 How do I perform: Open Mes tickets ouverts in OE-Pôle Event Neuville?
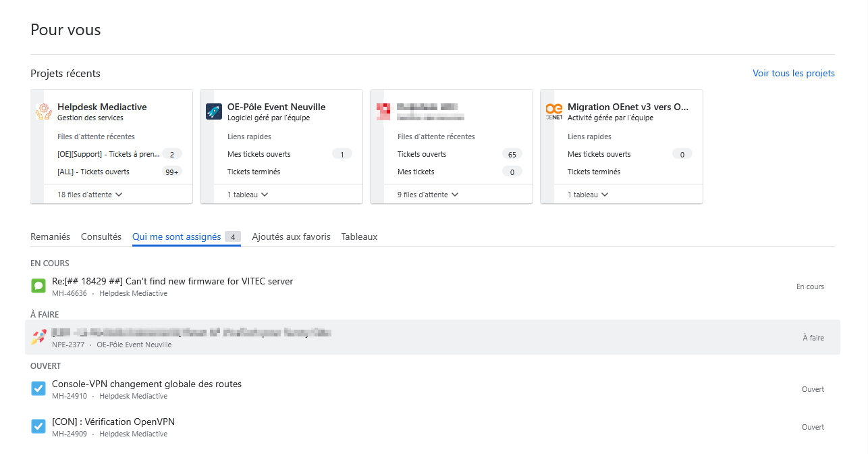coord(259,154)
